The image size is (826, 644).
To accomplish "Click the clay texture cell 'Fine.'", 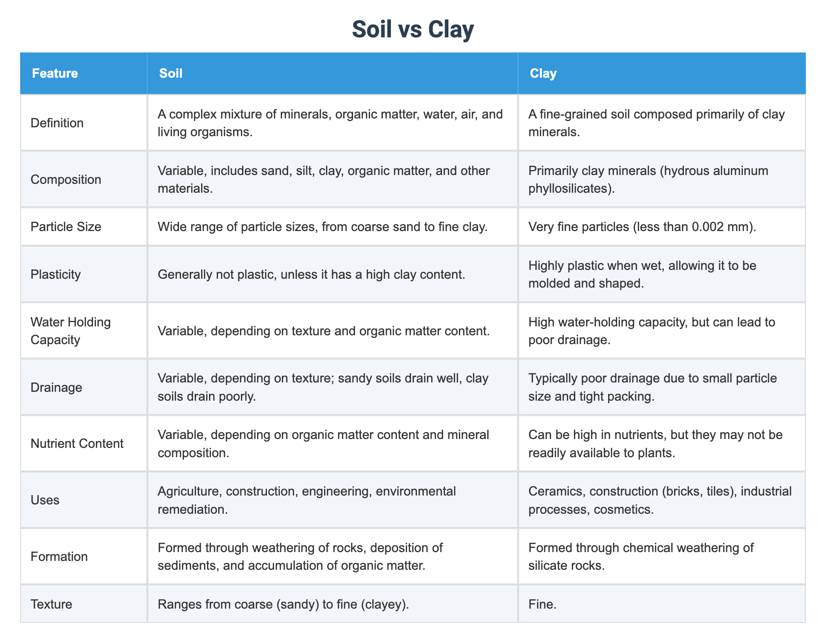I will point(662,604).
